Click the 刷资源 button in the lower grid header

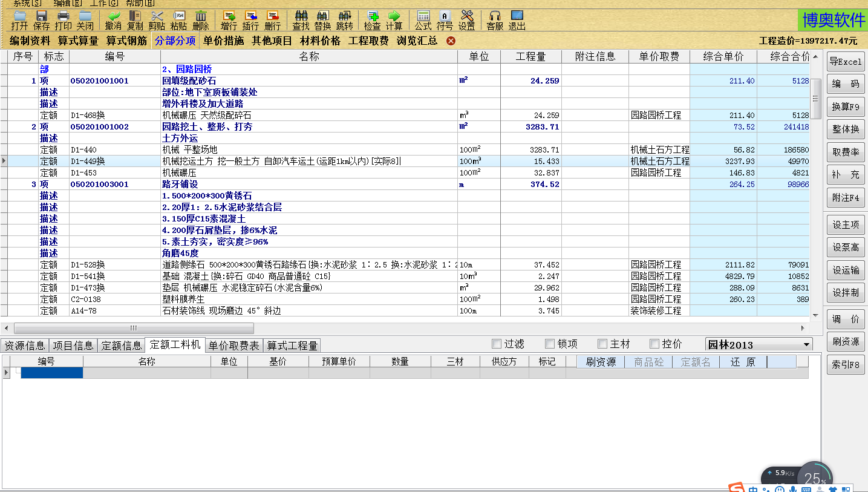coord(601,362)
